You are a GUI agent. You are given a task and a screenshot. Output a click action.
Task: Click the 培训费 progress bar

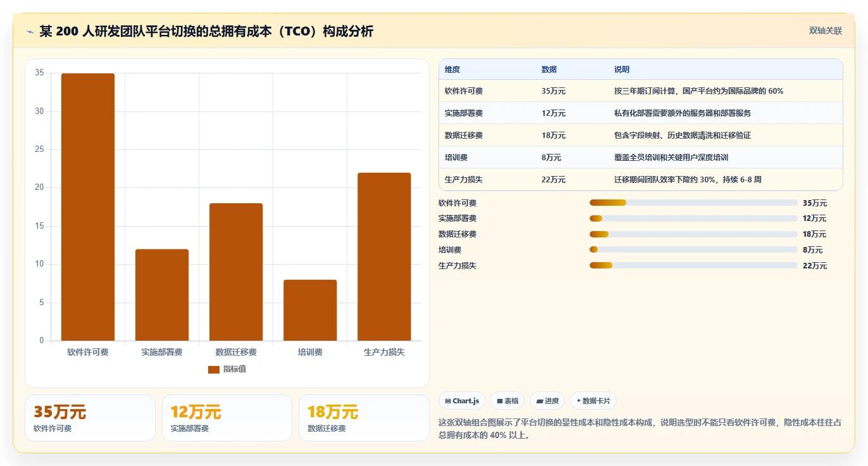click(693, 249)
